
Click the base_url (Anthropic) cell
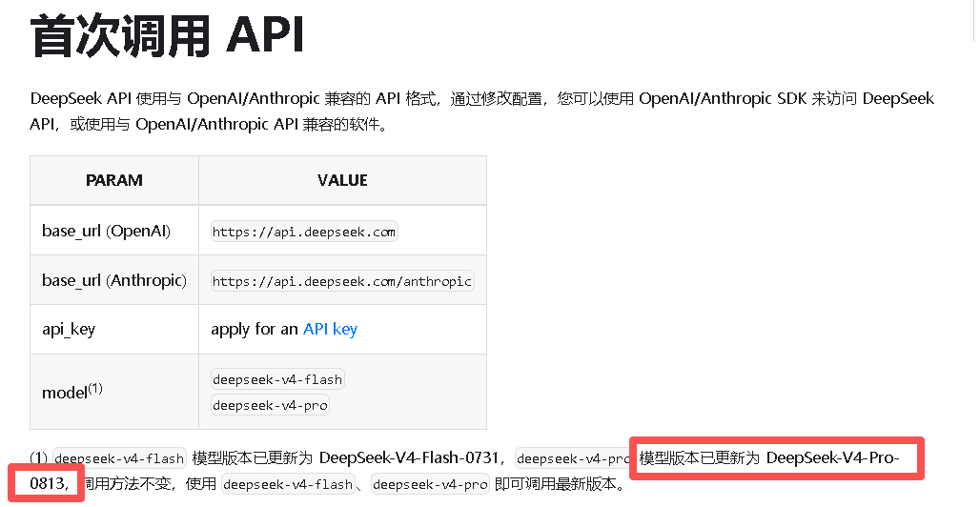pos(114,280)
